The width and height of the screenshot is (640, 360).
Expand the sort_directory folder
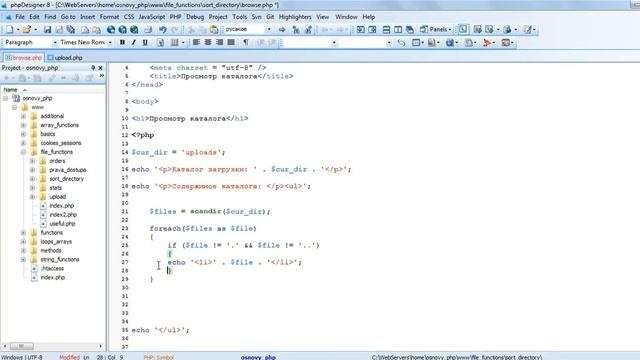tap(32, 179)
